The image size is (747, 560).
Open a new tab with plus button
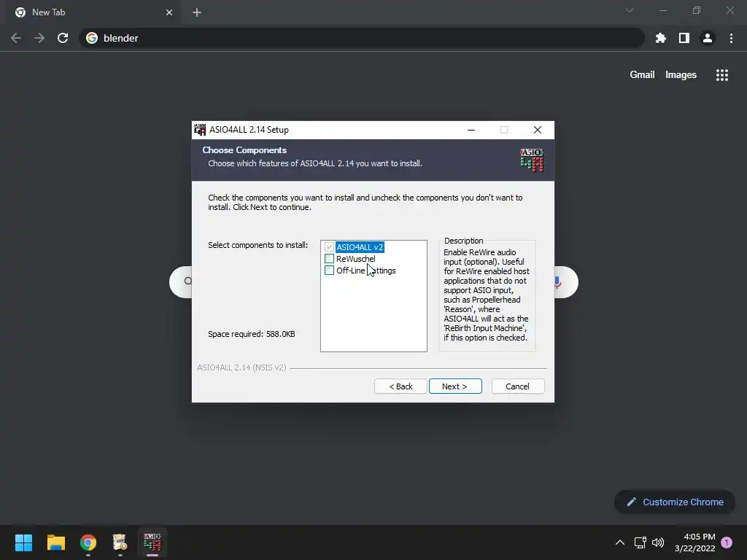[197, 12]
